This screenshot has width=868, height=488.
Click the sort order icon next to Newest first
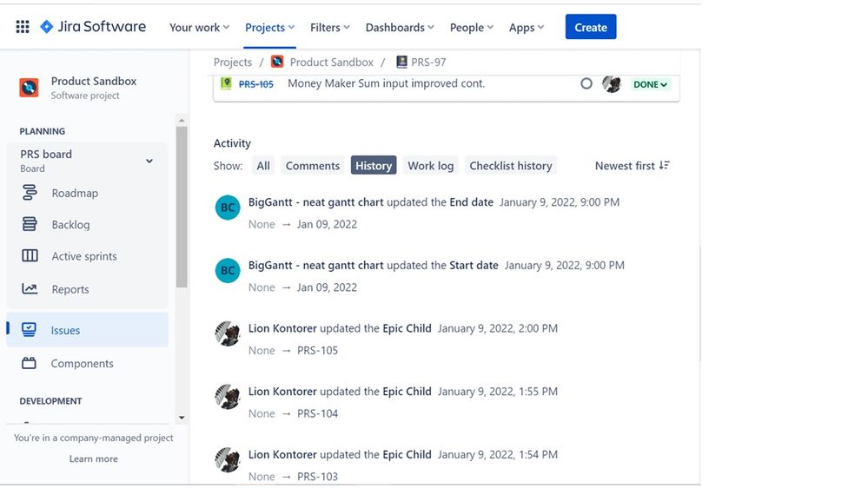click(665, 166)
